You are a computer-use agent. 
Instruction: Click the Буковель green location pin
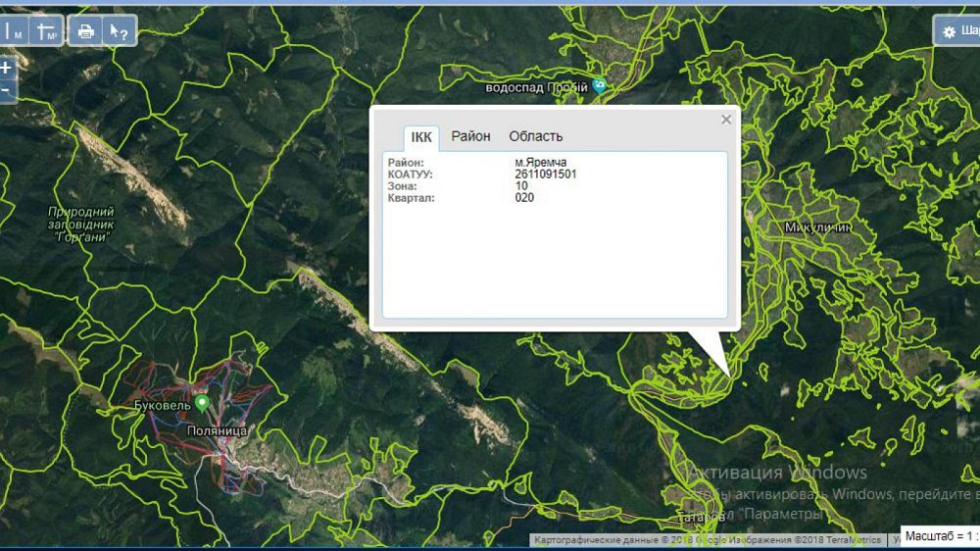click(x=202, y=402)
